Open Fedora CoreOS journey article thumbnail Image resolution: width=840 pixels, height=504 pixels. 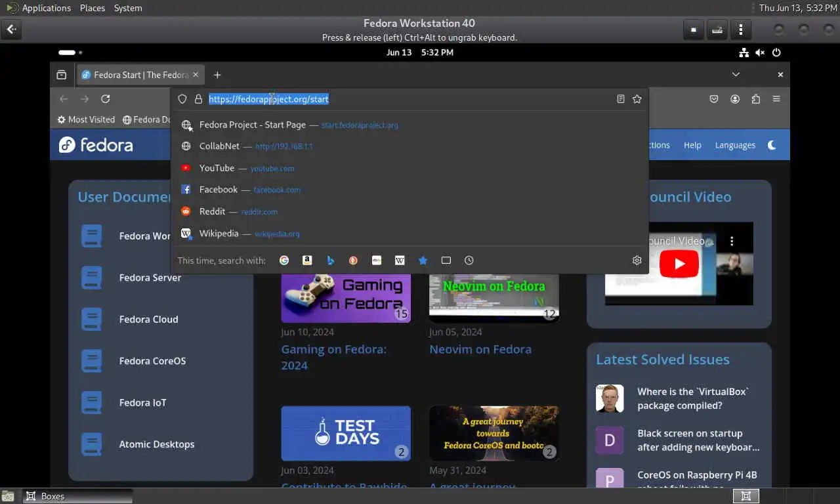[494, 433]
